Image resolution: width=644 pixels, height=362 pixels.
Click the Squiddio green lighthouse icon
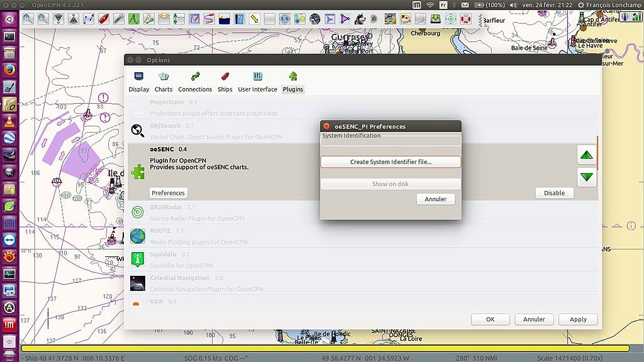pos(138,260)
